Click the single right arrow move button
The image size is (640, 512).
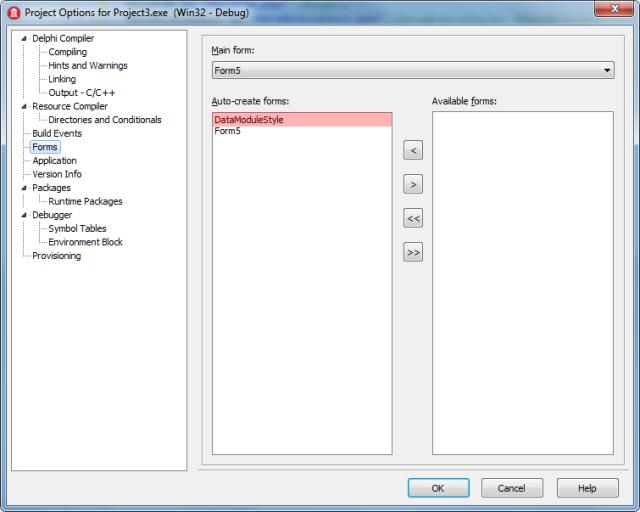click(413, 184)
